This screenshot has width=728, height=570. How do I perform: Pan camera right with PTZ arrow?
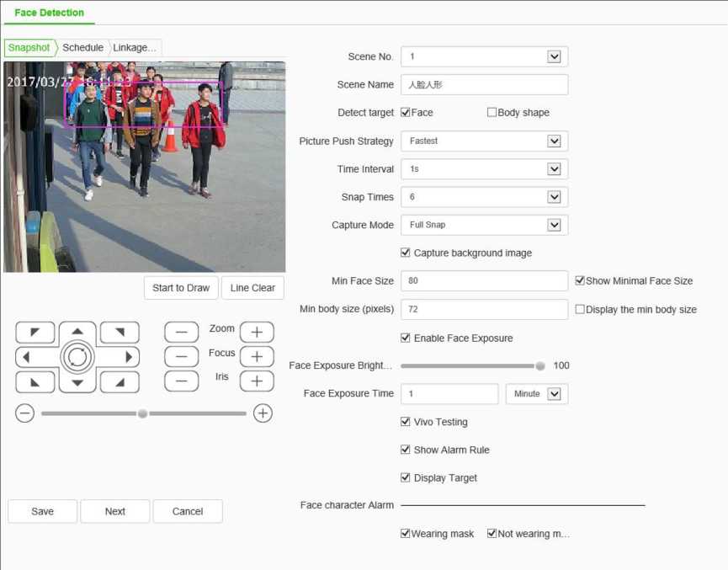[129, 357]
